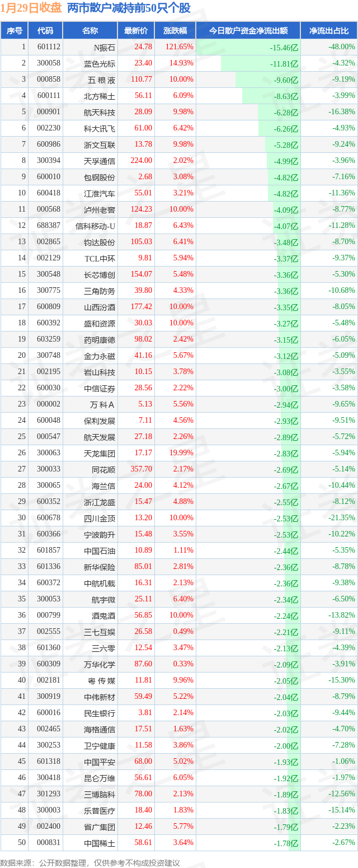The width and height of the screenshot is (358, 868).
Task: Click stock name 中航机载
Action: (x=100, y=583)
